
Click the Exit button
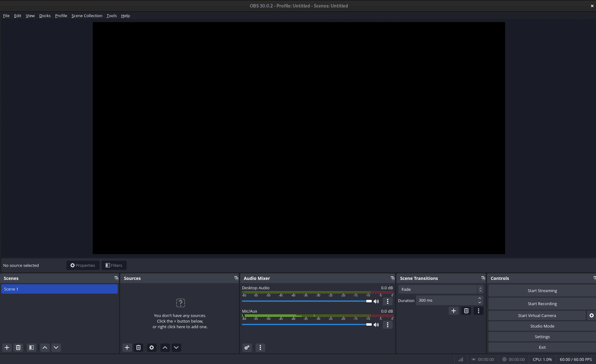(542, 347)
